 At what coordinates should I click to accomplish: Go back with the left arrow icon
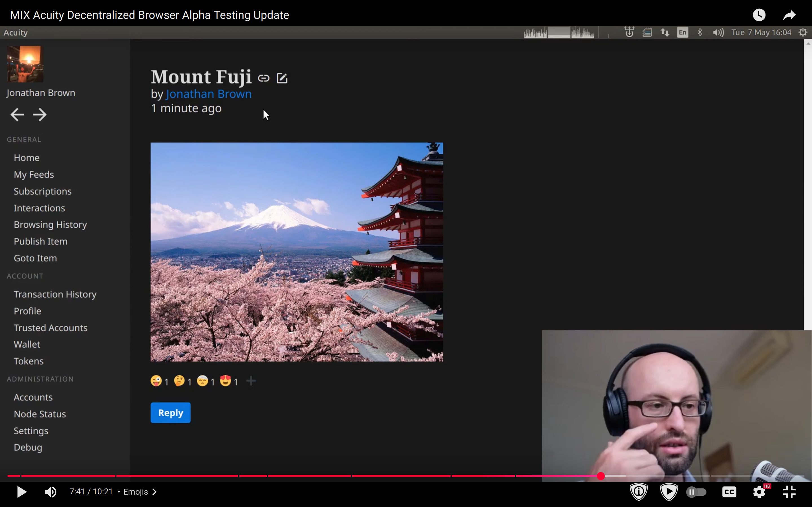click(x=17, y=115)
